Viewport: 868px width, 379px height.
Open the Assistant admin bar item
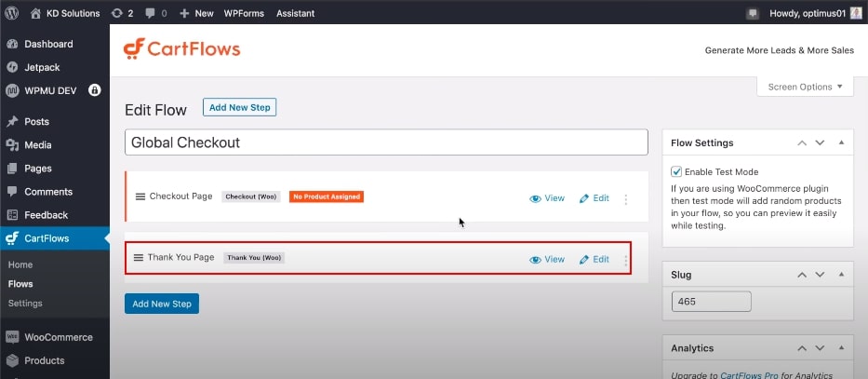[296, 13]
